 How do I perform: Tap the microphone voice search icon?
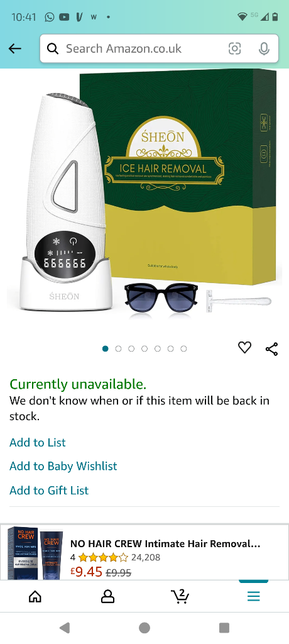coord(264,49)
